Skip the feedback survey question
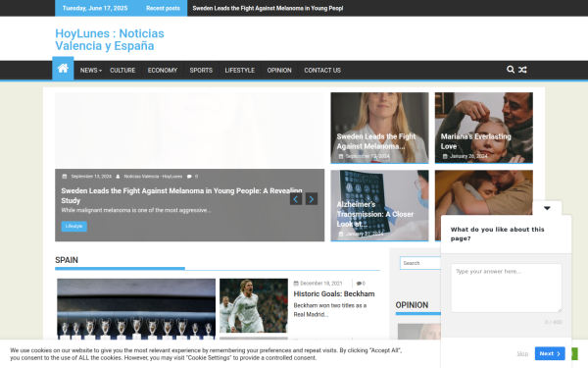Image resolution: width=588 pixels, height=368 pixels. coord(522,353)
